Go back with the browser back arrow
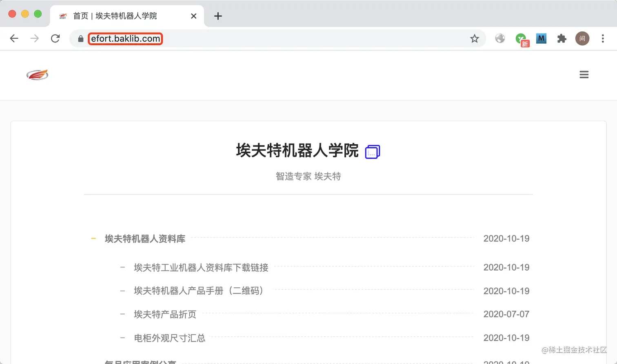Viewport: 617px width, 364px height. [14, 38]
